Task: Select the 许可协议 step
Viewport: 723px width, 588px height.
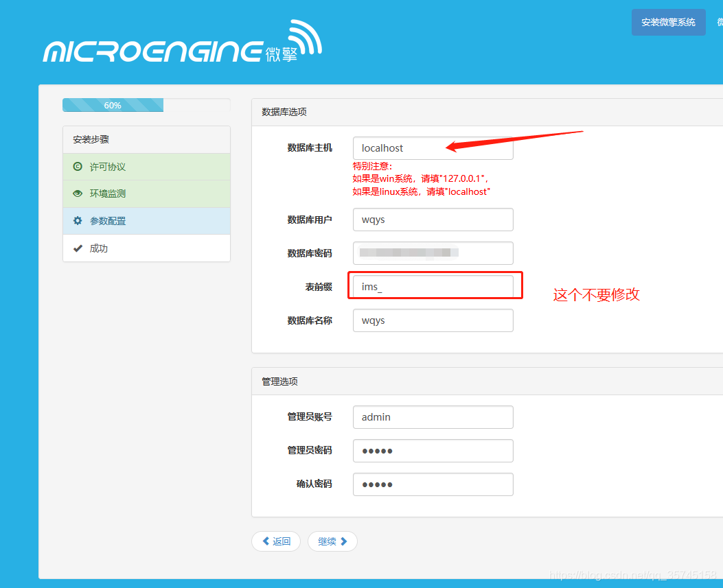Action: pyautogui.click(x=147, y=167)
